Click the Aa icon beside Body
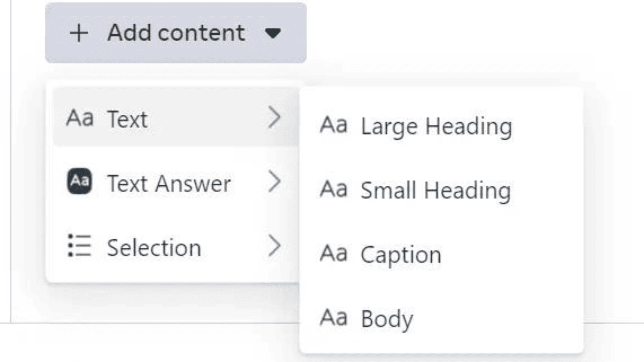The image size is (644, 362). coord(334,317)
